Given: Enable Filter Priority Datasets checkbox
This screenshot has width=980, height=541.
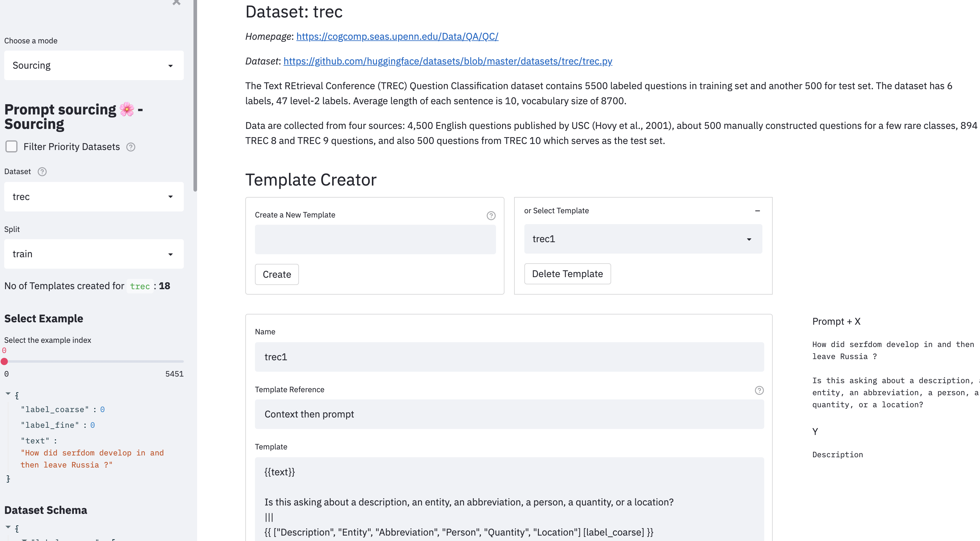Looking at the screenshot, I should point(11,146).
